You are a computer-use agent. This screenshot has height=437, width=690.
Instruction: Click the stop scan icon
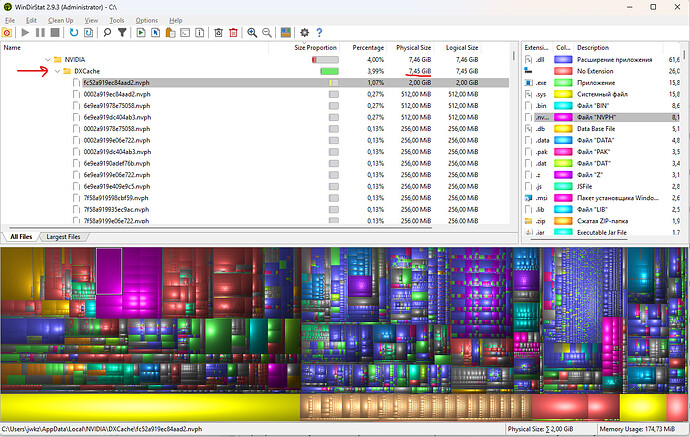(x=55, y=33)
